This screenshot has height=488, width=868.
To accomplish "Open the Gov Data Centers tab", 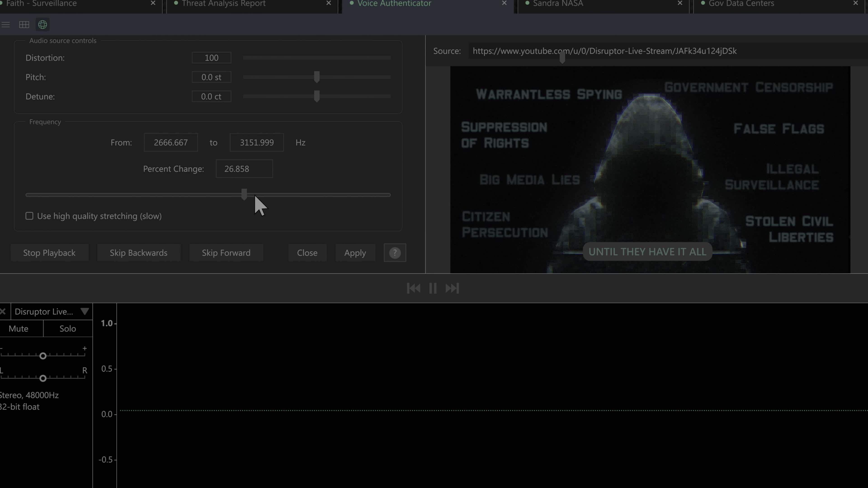I will (x=741, y=4).
